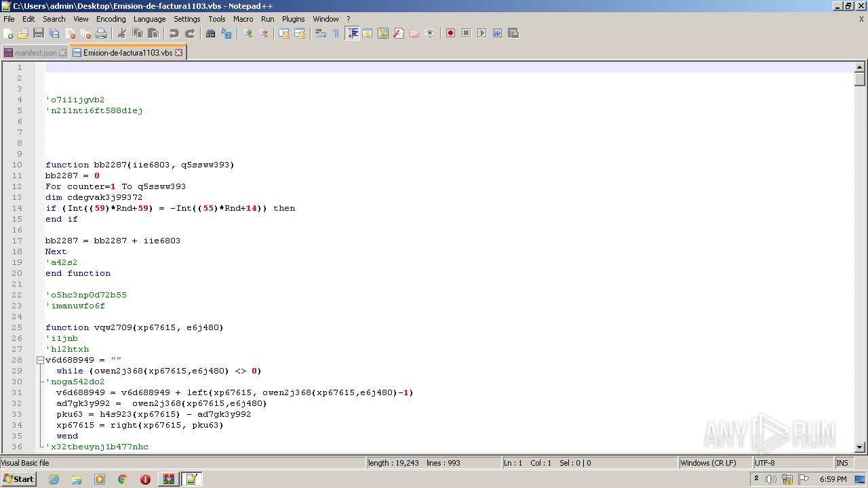Open the ? help menu
868x488 pixels.
pyautogui.click(x=349, y=19)
